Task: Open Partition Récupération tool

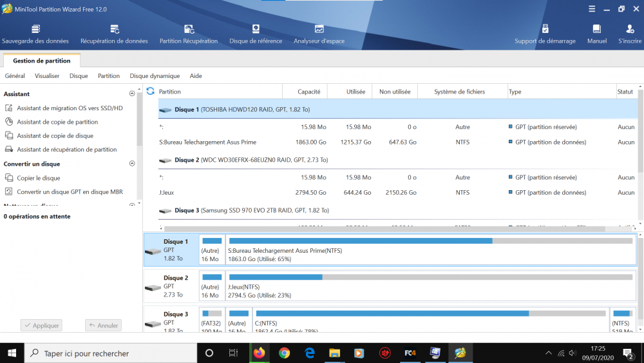Action: pos(189,34)
